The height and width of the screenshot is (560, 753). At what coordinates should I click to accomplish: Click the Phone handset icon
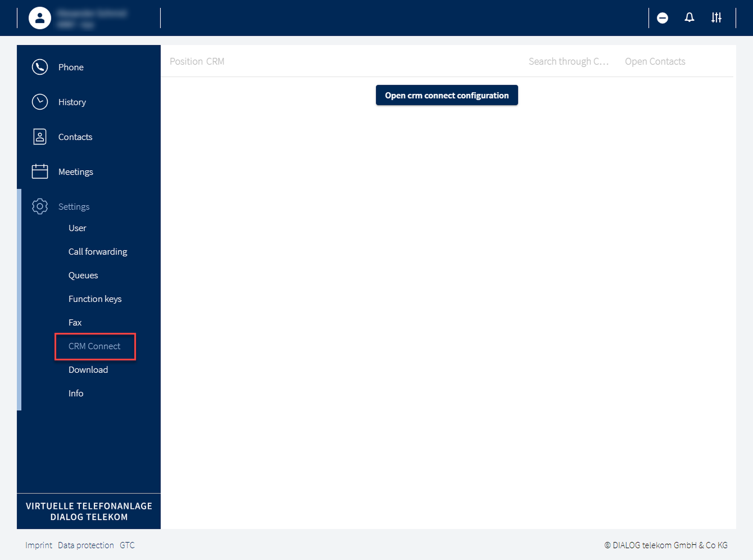tap(40, 67)
